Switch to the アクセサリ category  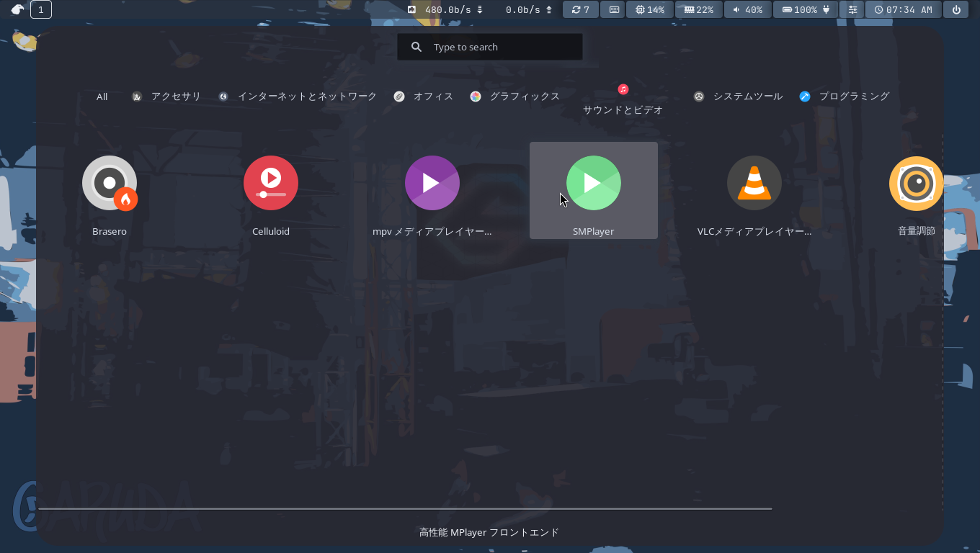pyautogui.click(x=166, y=96)
